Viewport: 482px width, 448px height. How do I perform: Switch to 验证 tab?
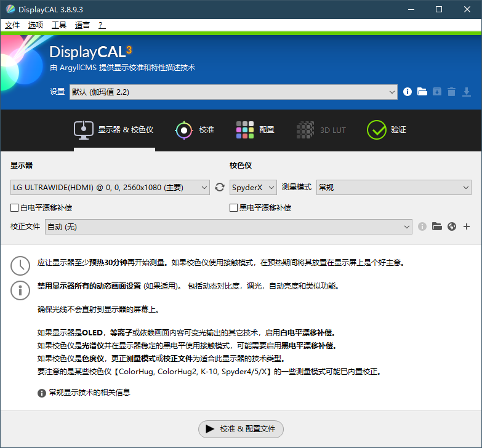387,130
